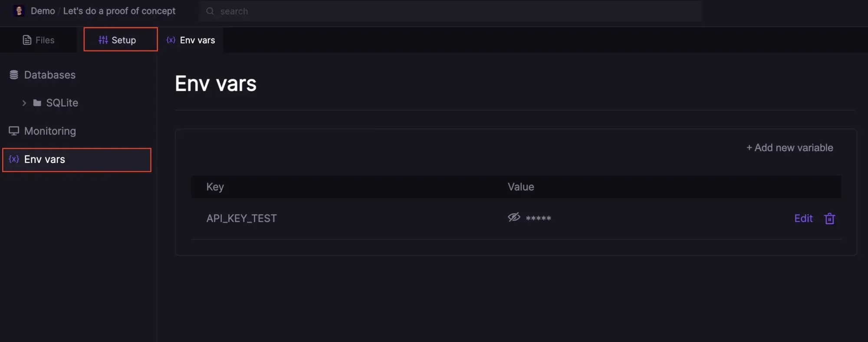Click the Demo breadcrumb link
This screenshot has height=342, width=868.
pyautogui.click(x=43, y=11)
